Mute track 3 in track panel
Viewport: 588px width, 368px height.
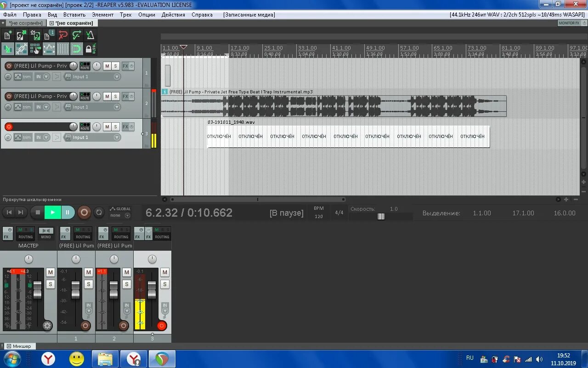click(107, 126)
